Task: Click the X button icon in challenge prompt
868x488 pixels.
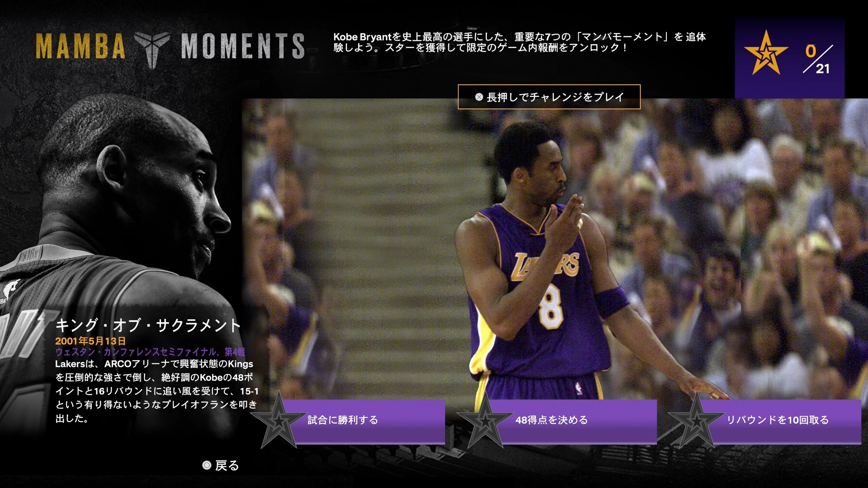Action: [x=479, y=97]
